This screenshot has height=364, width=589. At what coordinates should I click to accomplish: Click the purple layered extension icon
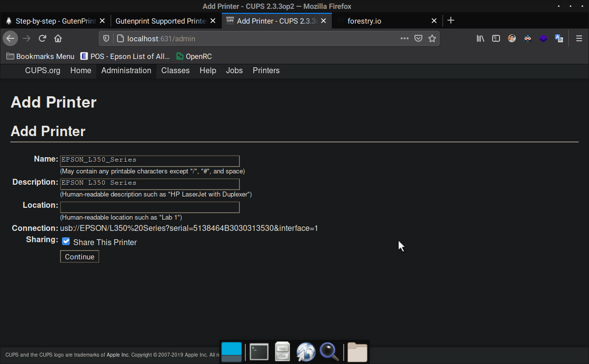[543, 38]
